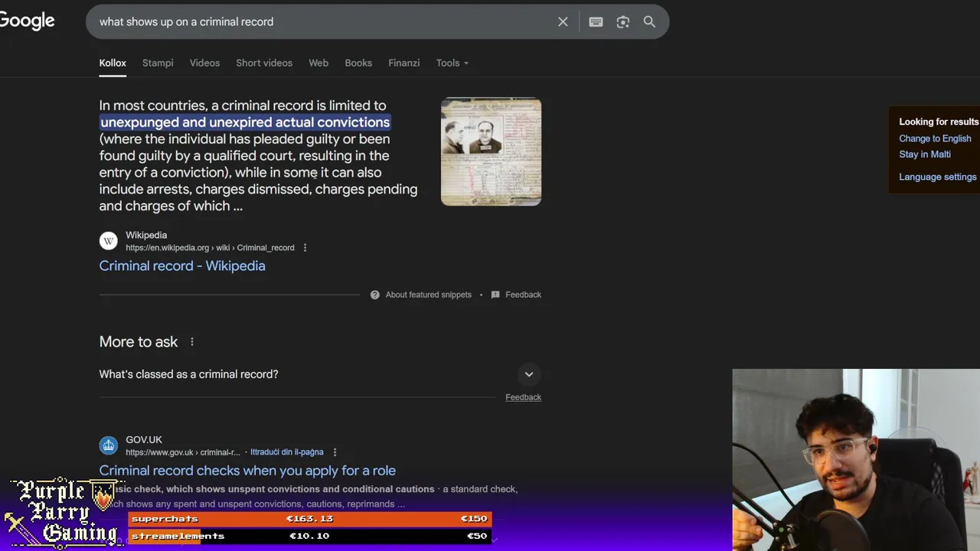980x551 pixels.
Task: Click Feedback link beside featured snippets
Action: [523, 295]
